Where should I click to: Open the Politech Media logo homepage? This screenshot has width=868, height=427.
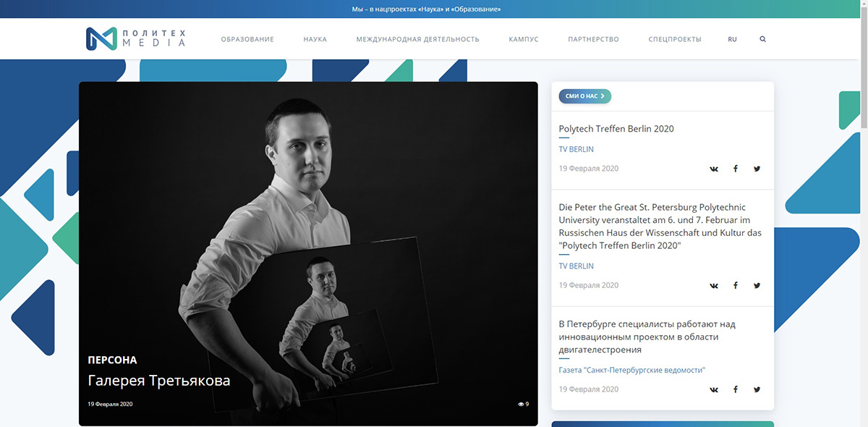click(x=135, y=39)
